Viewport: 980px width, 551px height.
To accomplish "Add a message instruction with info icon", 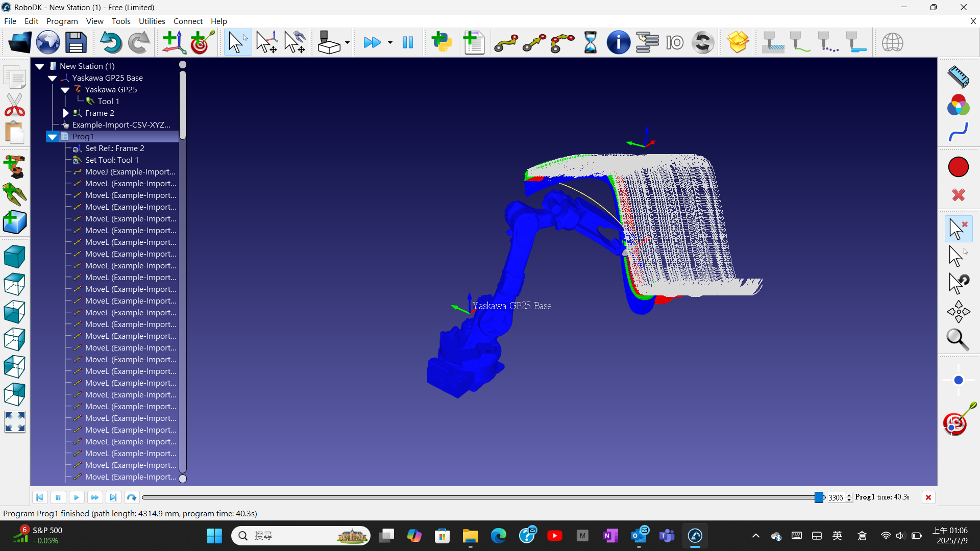I will 618,42.
